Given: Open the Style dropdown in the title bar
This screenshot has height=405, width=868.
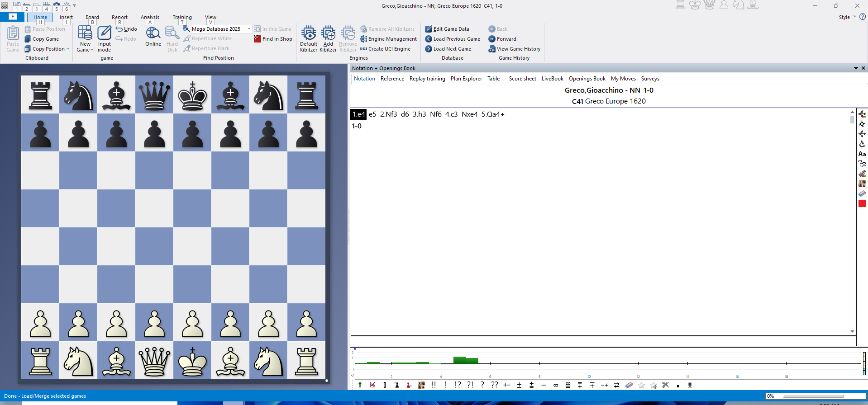Looking at the screenshot, I should 847,17.
